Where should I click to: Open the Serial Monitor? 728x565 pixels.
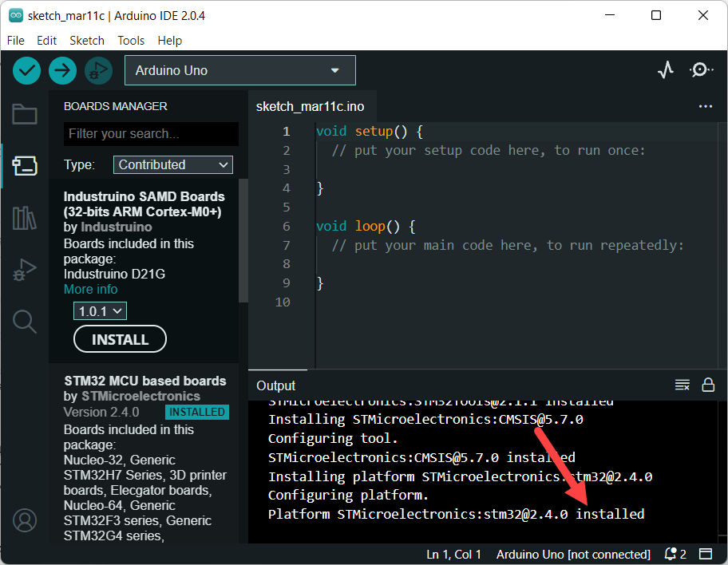[701, 70]
